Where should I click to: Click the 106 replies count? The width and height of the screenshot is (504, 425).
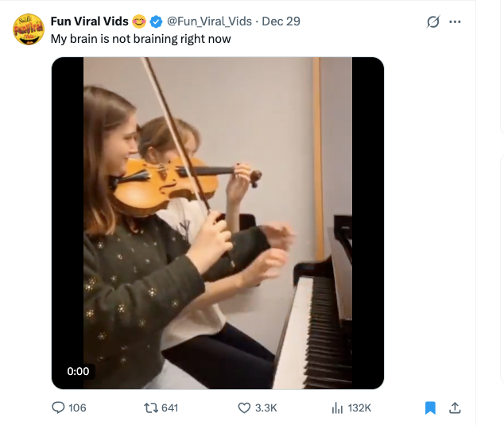(x=77, y=408)
